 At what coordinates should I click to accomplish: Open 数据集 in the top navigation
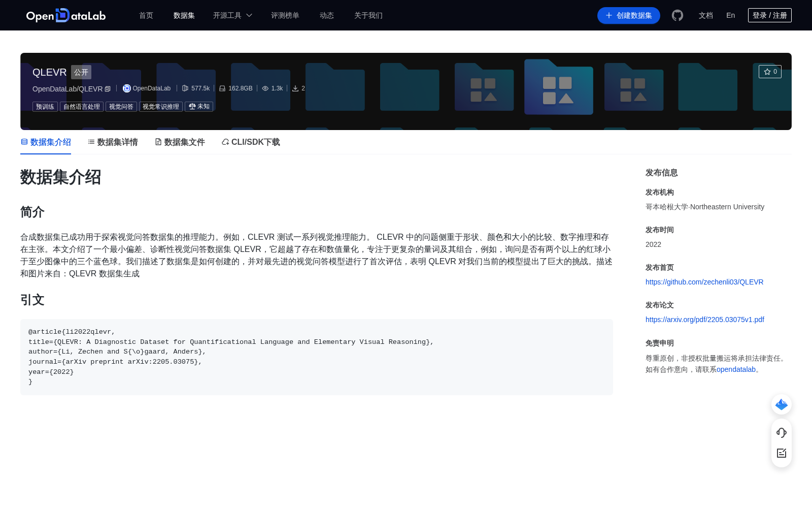click(184, 15)
